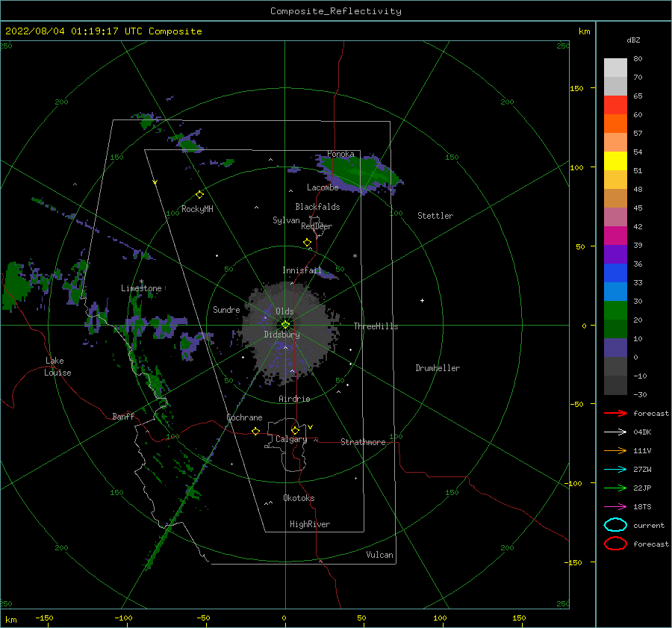Click the Sundre city label

[226, 309]
